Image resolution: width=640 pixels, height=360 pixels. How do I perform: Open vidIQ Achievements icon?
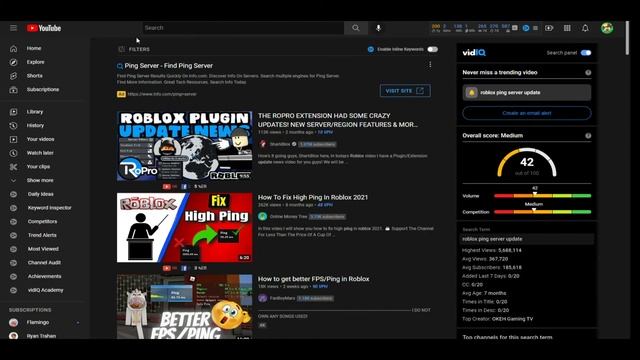click(13, 276)
